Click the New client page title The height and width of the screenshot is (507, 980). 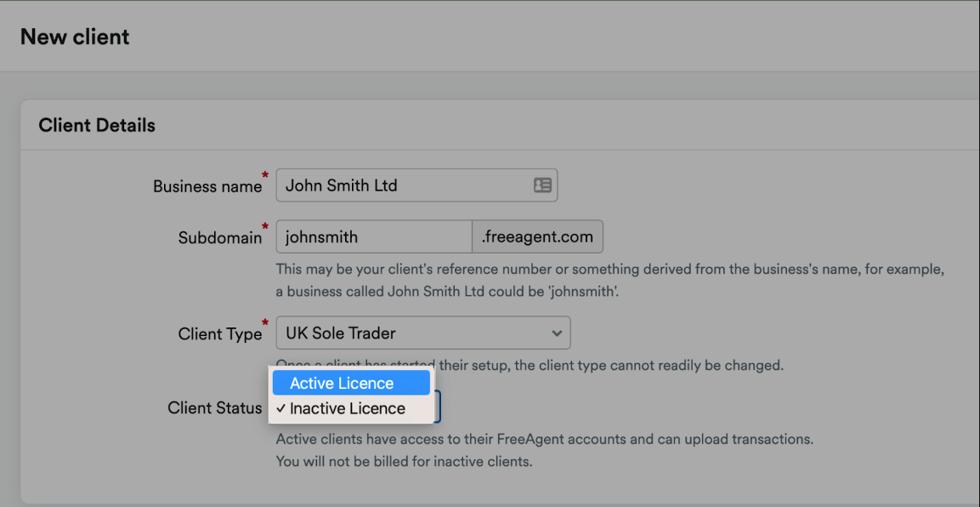click(75, 37)
